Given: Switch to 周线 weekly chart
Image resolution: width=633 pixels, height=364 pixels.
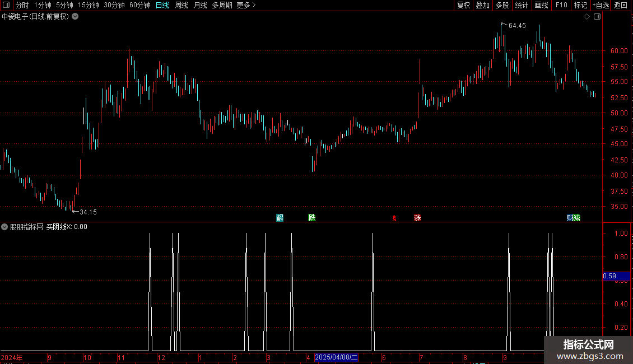Looking at the screenshot, I should click(x=181, y=5).
